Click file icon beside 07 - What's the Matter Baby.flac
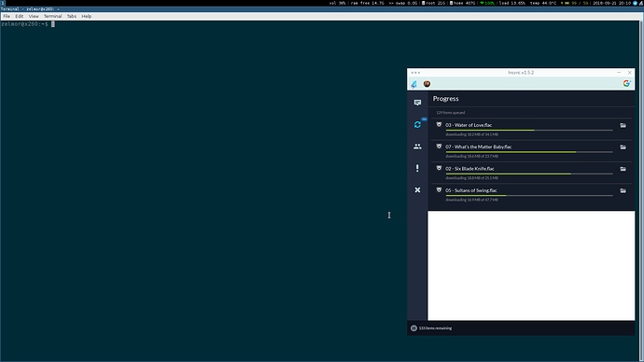The width and height of the screenshot is (644, 362). [439, 146]
